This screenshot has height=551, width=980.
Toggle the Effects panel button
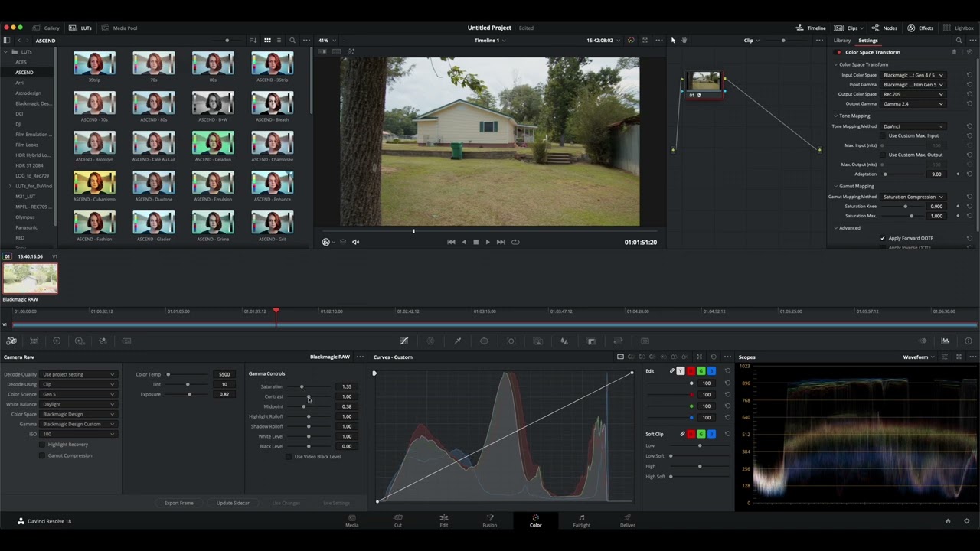point(921,28)
